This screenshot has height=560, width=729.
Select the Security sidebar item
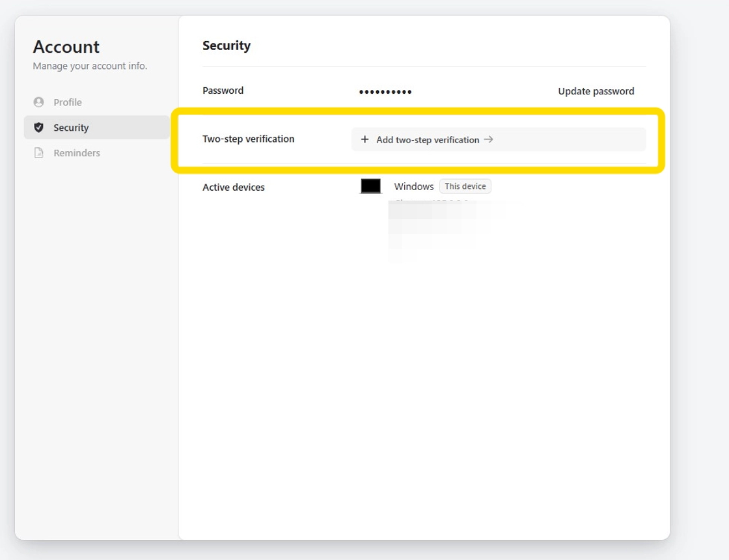(71, 128)
